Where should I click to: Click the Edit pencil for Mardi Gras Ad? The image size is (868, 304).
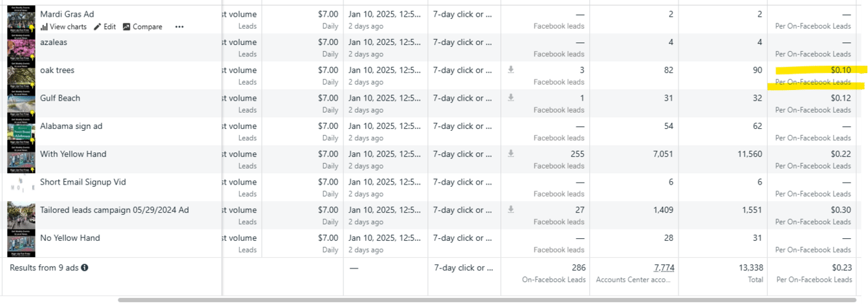pyautogui.click(x=105, y=27)
